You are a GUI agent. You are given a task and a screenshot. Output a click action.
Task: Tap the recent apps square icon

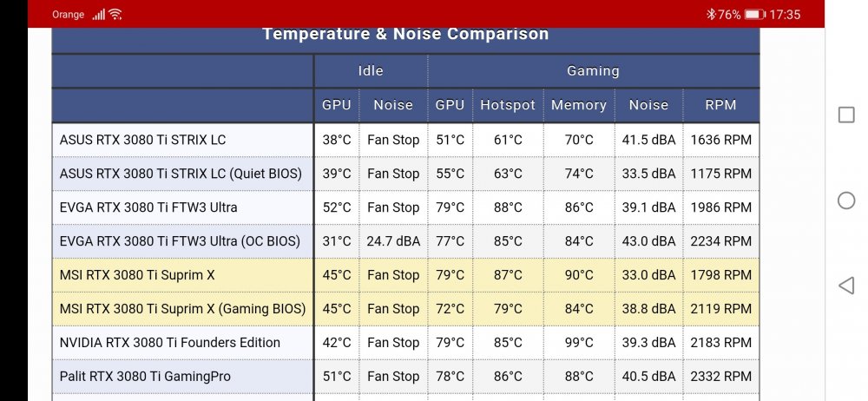pyautogui.click(x=845, y=115)
